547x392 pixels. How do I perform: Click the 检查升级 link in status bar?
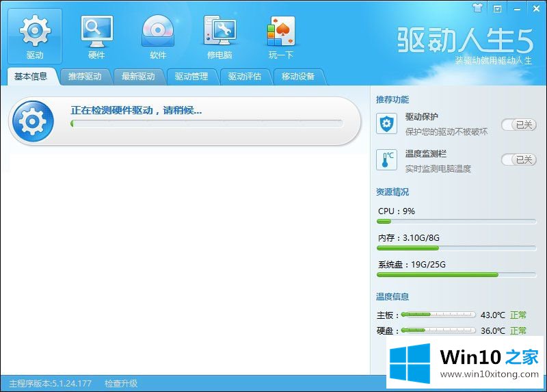tap(121, 384)
